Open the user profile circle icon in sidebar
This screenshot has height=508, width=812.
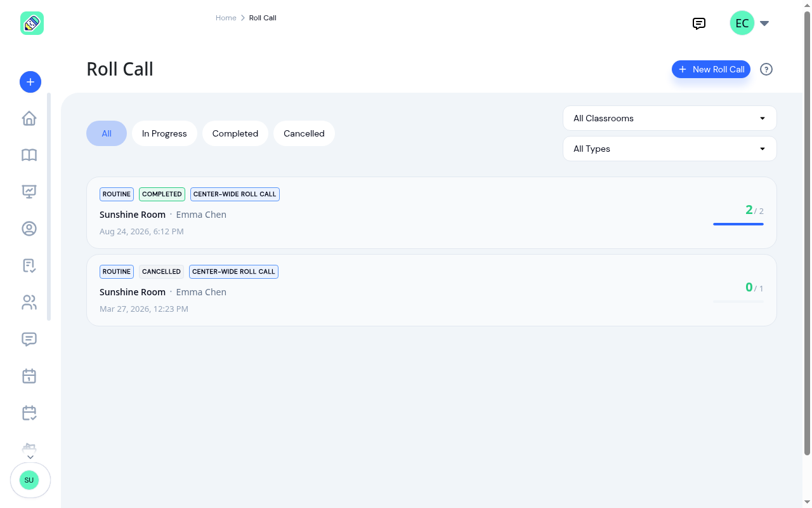29,229
